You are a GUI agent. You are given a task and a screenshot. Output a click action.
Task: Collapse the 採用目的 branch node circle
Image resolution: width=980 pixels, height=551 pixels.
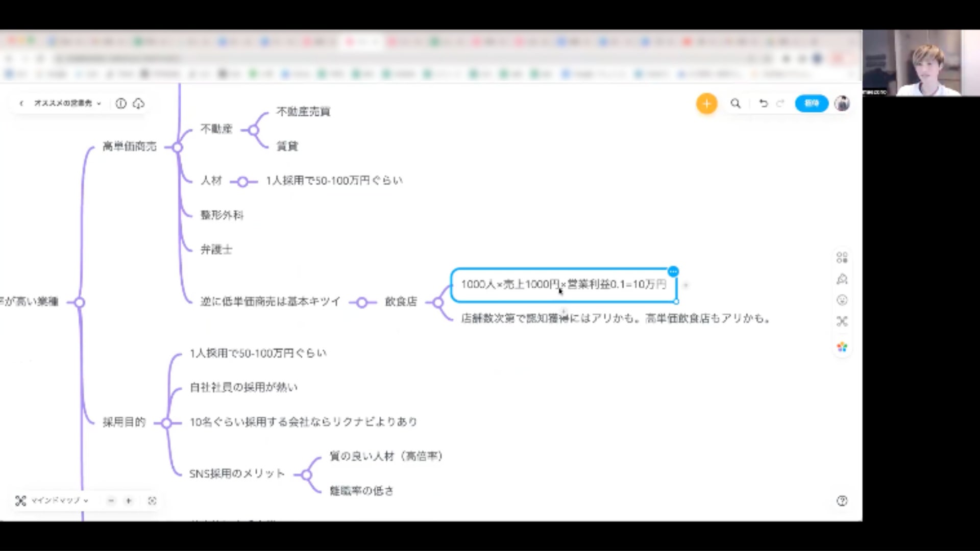pos(166,423)
